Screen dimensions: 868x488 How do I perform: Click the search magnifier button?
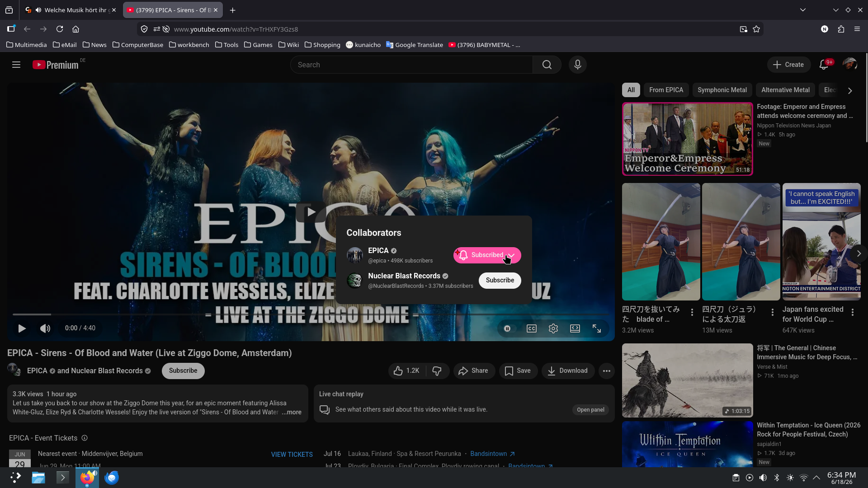click(x=547, y=65)
